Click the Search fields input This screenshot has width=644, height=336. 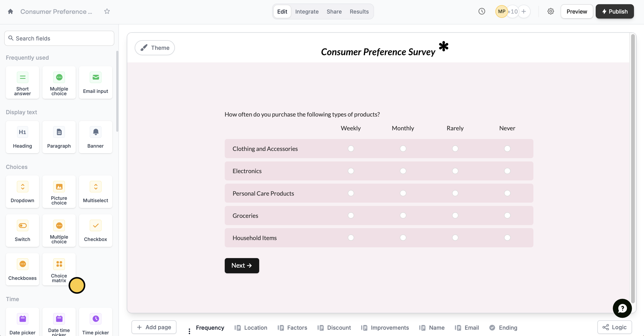(x=59, y=38)
